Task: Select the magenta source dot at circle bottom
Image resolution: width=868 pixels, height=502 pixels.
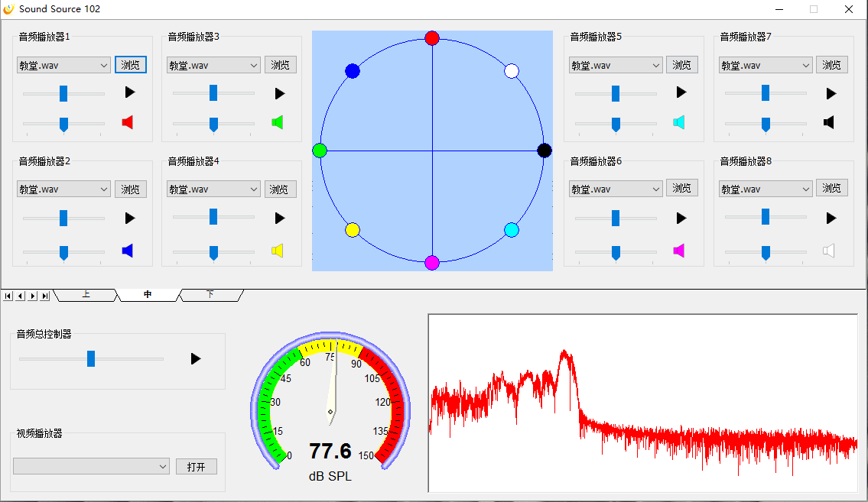Action: click(432, 263)
